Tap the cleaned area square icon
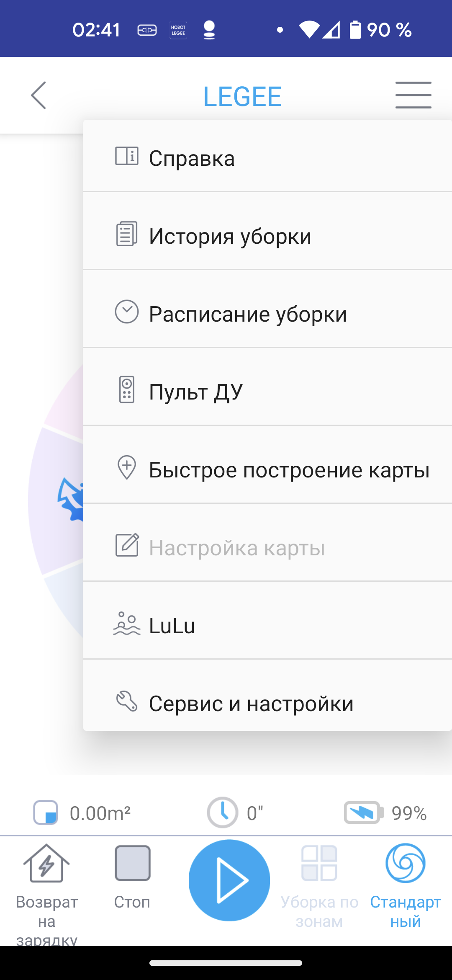This screenshot has width=452, height=980. 46,812
